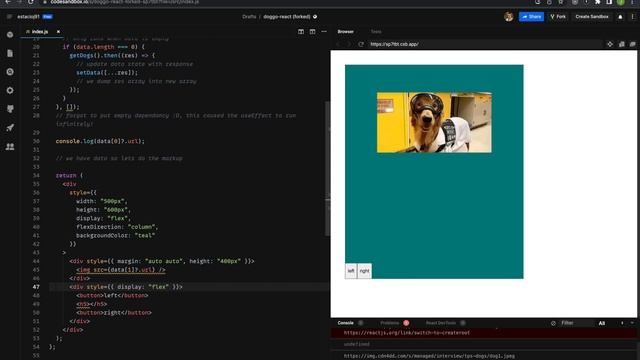Open the file Explorer sidebar icon

10,53
